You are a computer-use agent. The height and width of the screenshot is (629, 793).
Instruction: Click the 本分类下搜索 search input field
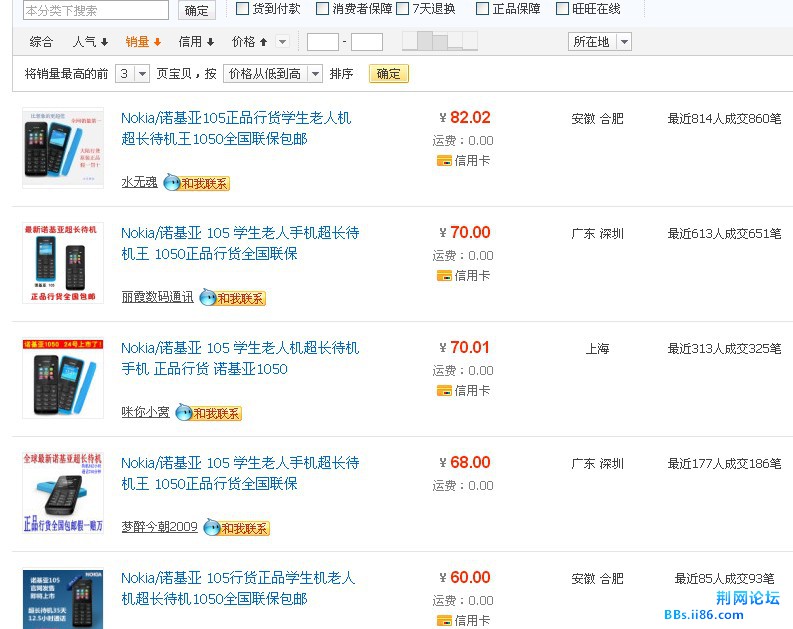point(96,10)
